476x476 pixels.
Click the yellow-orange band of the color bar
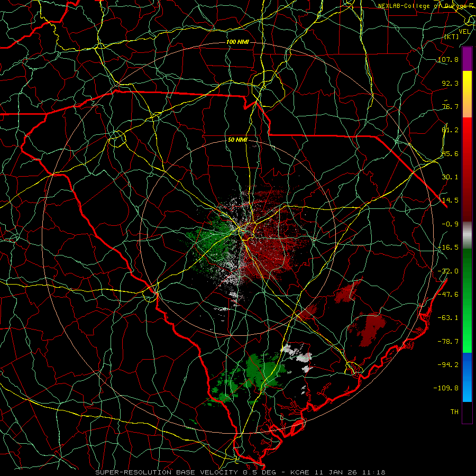467,94
